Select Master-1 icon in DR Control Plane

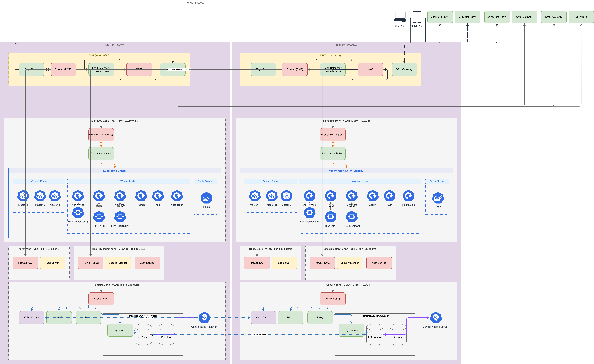(x=255, y=196)
